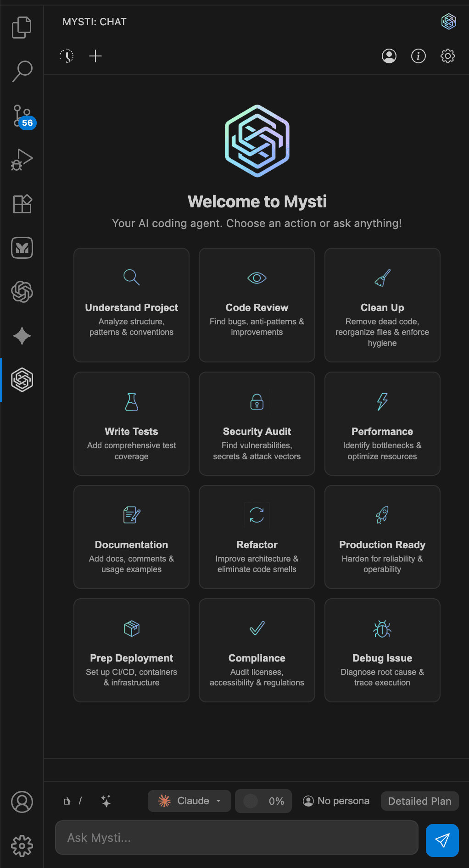Select the Debug Issue card
The height and width of the screenshot is (868, 469).
click(382, 650)
